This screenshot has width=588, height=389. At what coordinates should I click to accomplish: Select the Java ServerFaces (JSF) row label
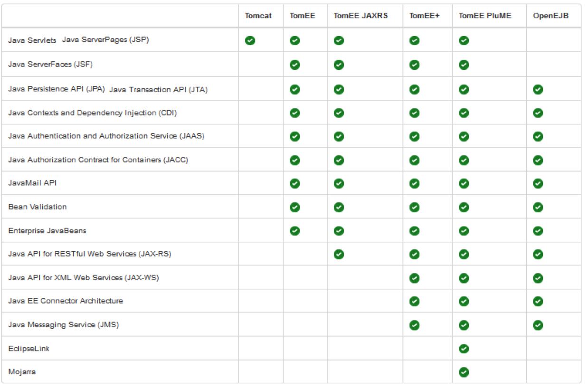[50, 65]
